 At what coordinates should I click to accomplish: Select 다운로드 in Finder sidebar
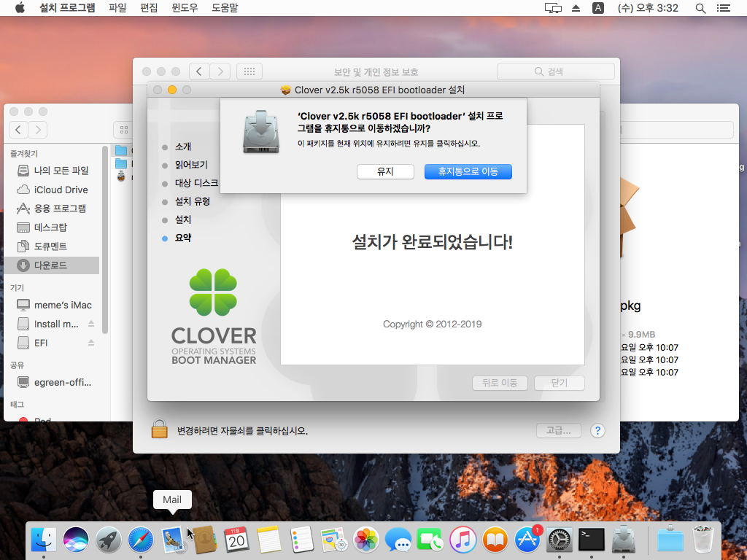[x=53, y=265]
